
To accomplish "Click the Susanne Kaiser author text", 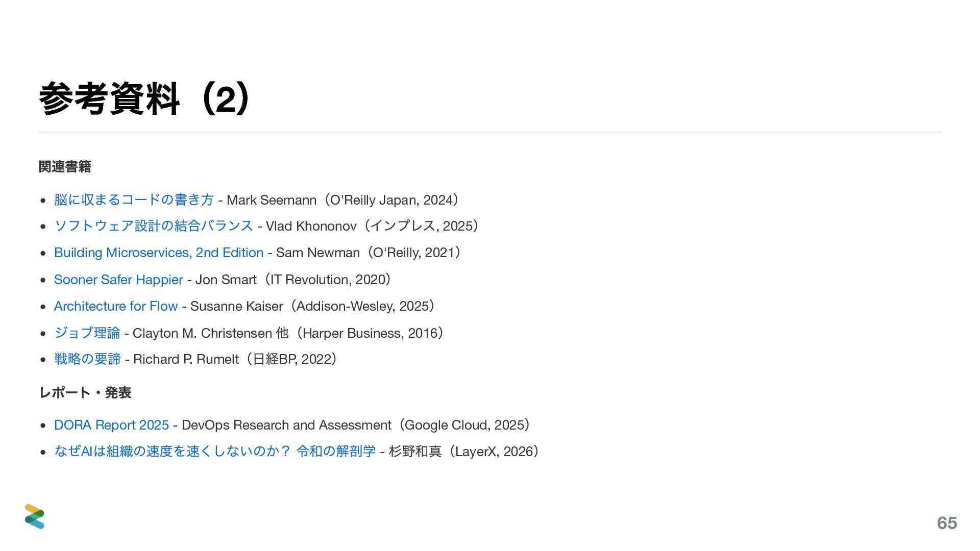I will pos(236,306).
